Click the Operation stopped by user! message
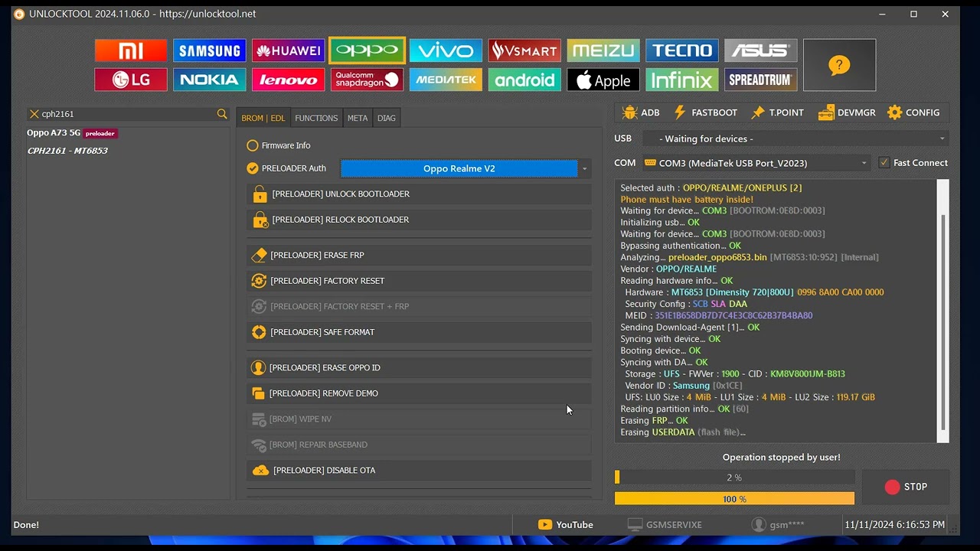Viewport: 980px width, 551px height. [782, 458]
